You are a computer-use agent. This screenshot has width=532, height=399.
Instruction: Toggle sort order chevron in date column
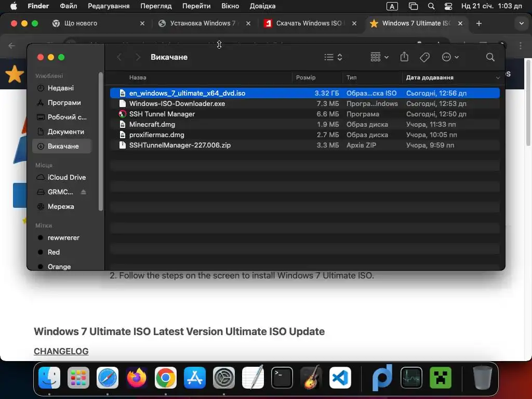click(x=498, y=78)
